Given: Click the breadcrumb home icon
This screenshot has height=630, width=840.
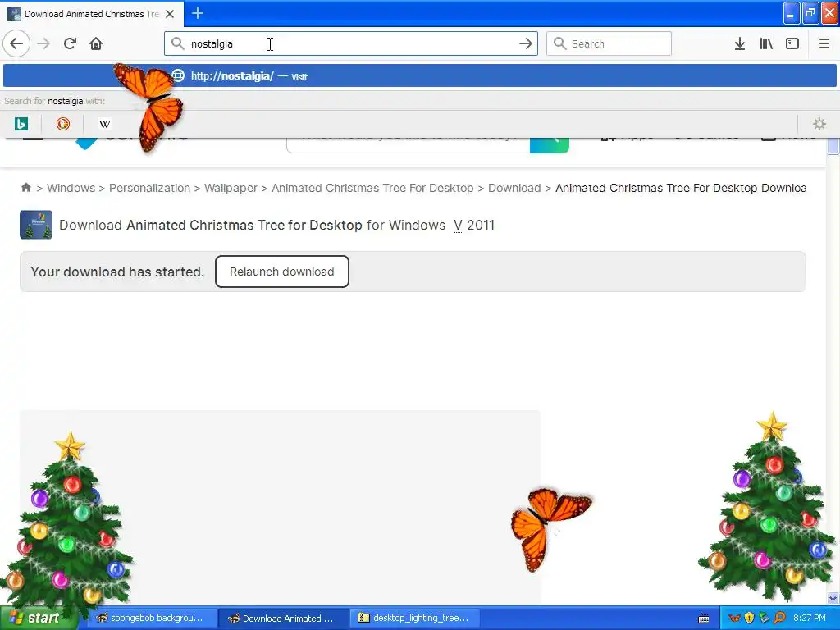Looking at the screenshot, I should (x=25, y=188).
